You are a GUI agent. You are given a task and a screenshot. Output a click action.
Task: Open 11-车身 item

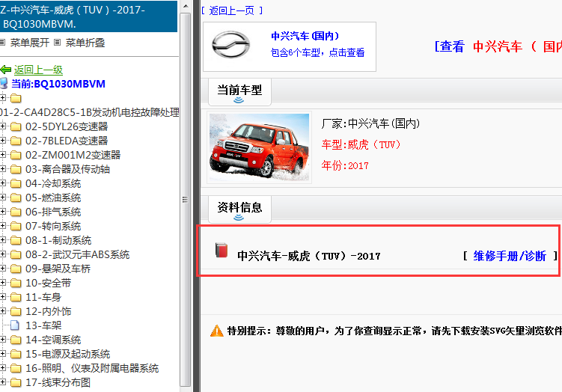coord(43,297)
